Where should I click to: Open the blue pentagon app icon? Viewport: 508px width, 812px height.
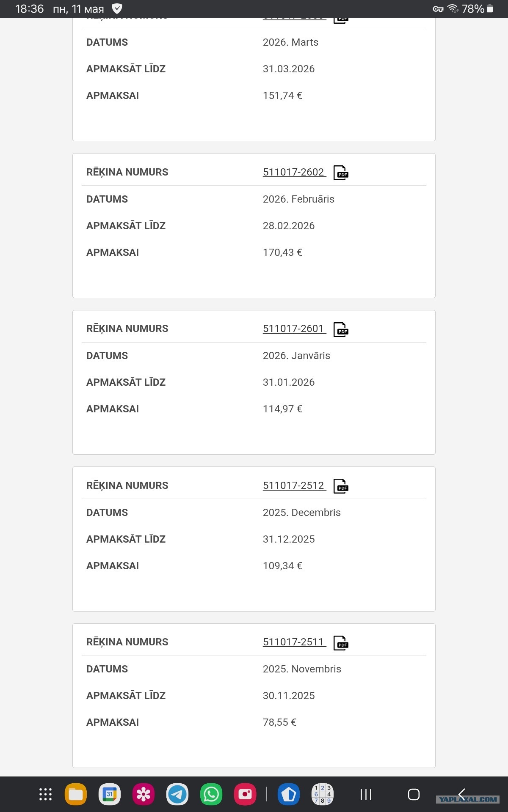tap(289, 794)
